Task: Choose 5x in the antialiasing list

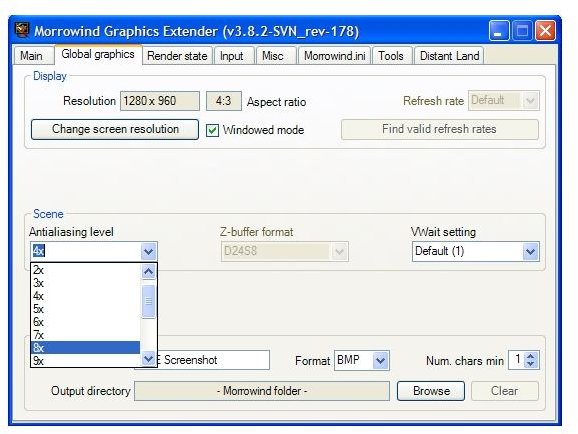Action: 86,309
